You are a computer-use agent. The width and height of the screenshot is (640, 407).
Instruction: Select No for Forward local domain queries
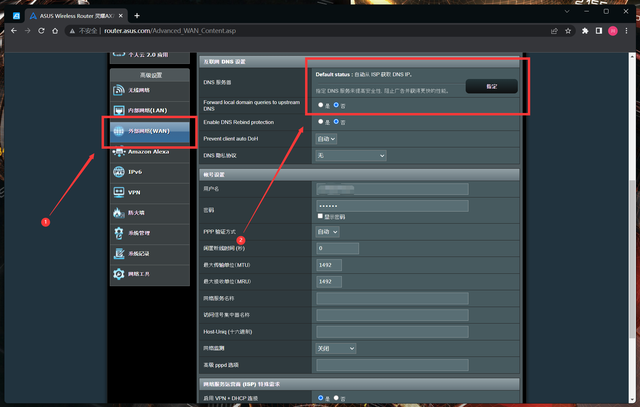tap(336, 105)
